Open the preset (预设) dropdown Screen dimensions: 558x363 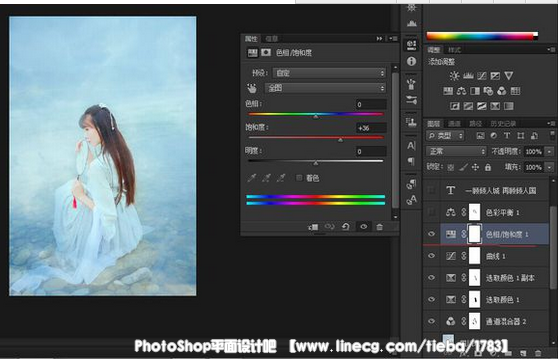pos(330,73)
